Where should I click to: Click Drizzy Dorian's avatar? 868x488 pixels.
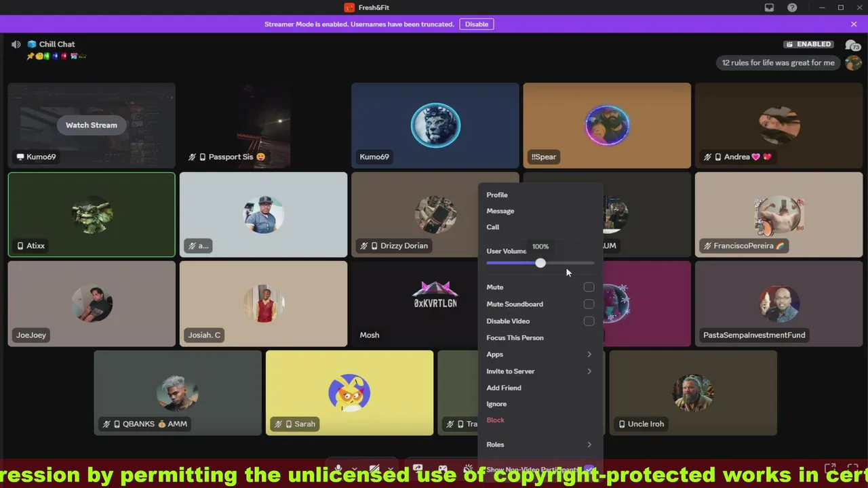click(x=435, y=214)
